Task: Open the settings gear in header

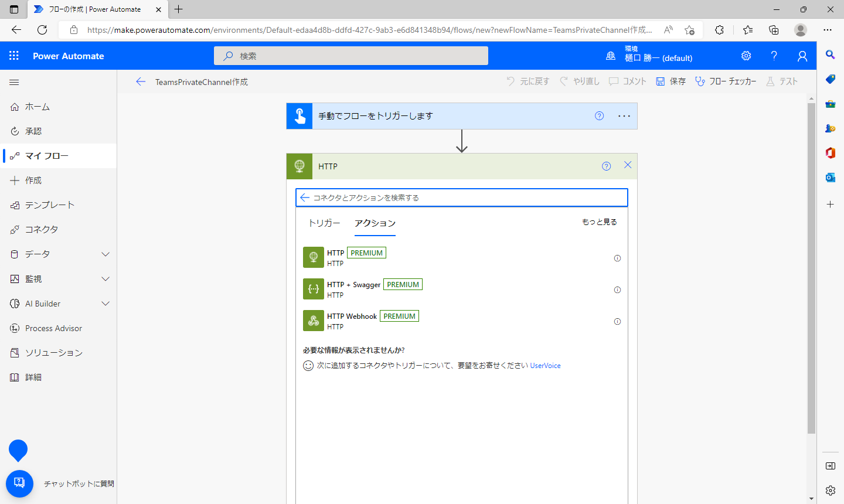Action: click(746, 56)
